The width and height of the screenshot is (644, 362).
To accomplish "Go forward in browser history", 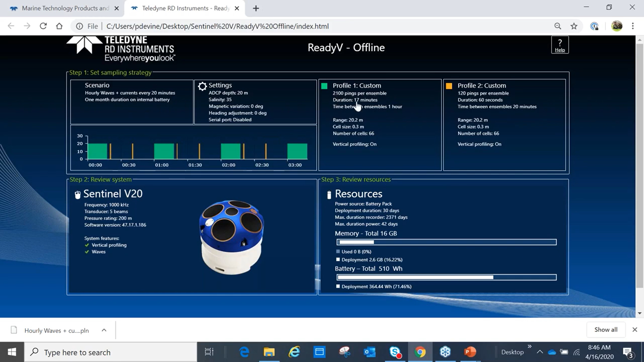I will 27,26.
